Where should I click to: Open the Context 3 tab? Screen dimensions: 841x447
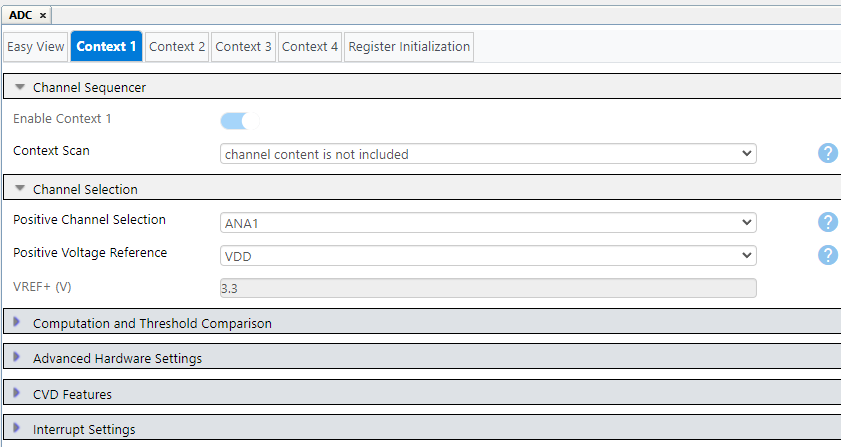[244, 47]
